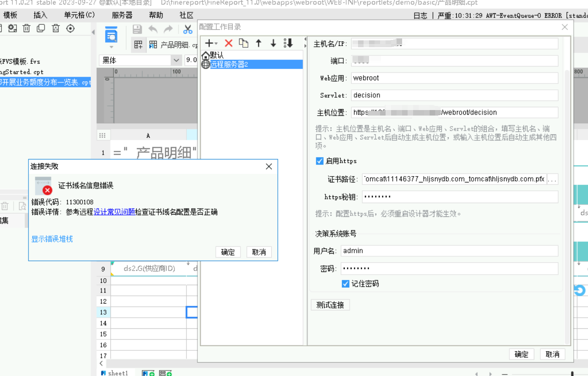The width and height of the screenshot is (588, 376).
Task: Browse for certificate with the ... button
Action: (553, 179)
